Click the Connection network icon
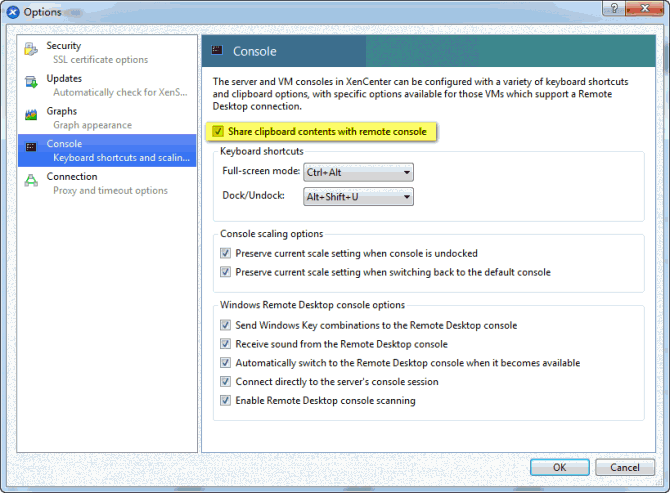The height and width of the screenshot is (493, 670). [31, 180]
